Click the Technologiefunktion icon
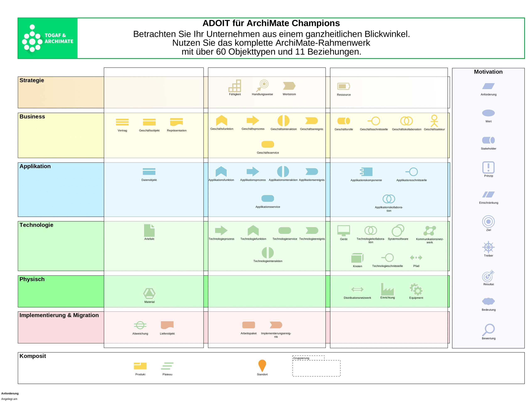532x402 pixels. pyautogui.click(x=253, y=230)
